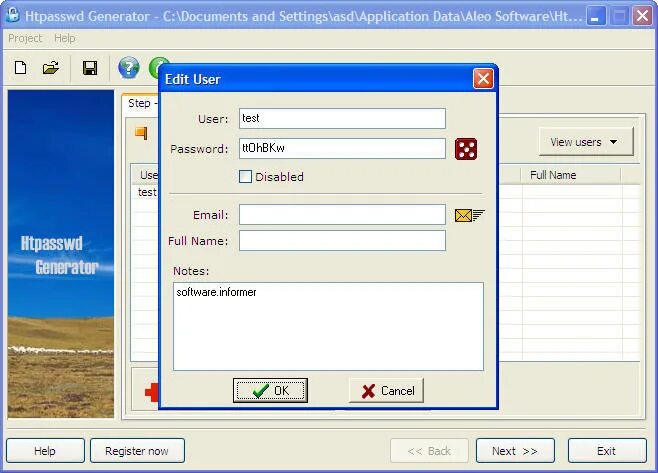Click the Htpasswd Generator title bar lock icon
The height and width of the screenshot is (473, 658).
pos(13,15)
